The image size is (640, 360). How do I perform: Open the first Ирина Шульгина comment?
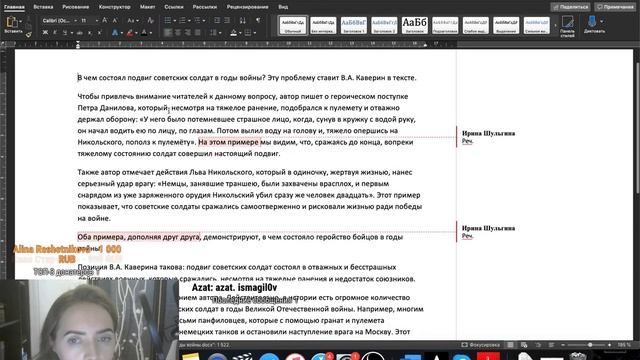point(488,137)
